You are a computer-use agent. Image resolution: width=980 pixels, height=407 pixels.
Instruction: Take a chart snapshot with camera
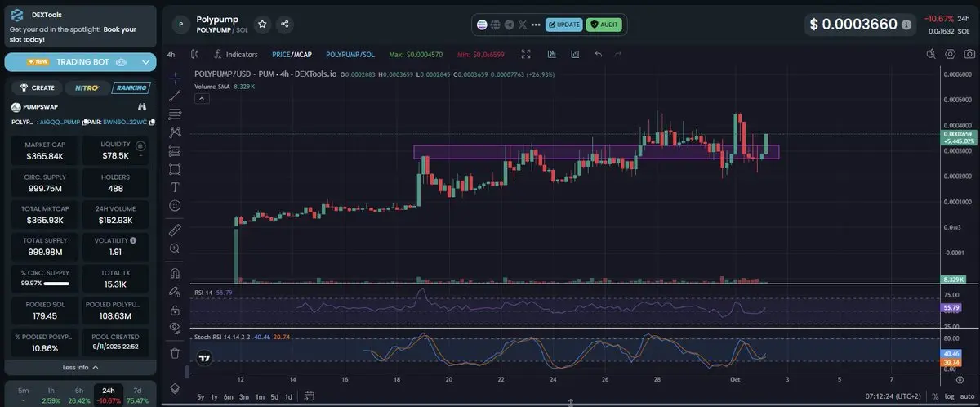(969, 55)
